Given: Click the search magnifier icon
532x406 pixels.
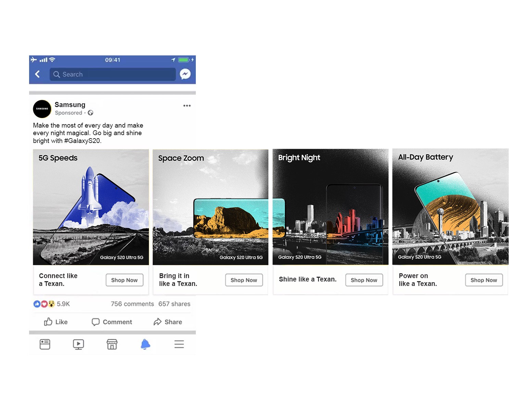Looking at the screenshot, I should [56, 74].
